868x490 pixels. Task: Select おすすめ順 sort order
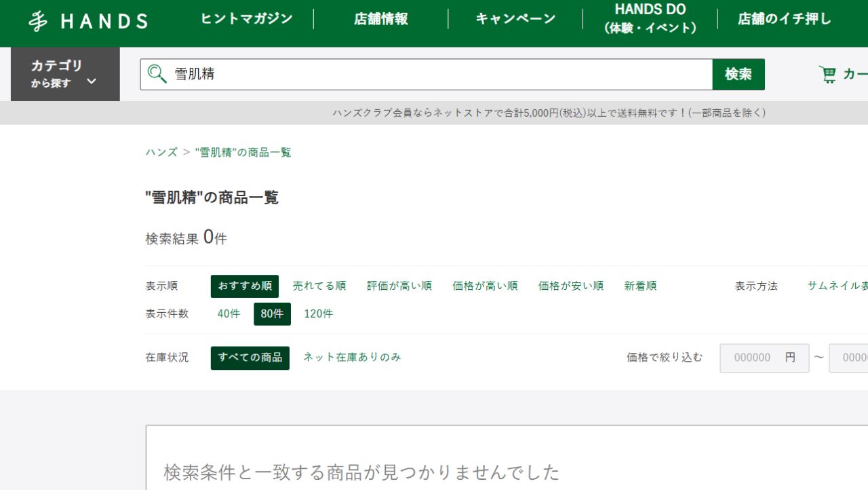(245, 286)
